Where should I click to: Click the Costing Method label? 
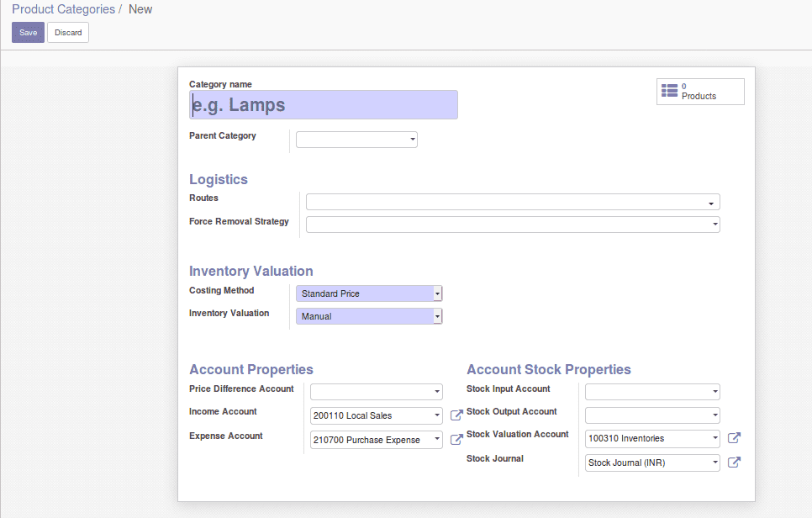point(221,290)
